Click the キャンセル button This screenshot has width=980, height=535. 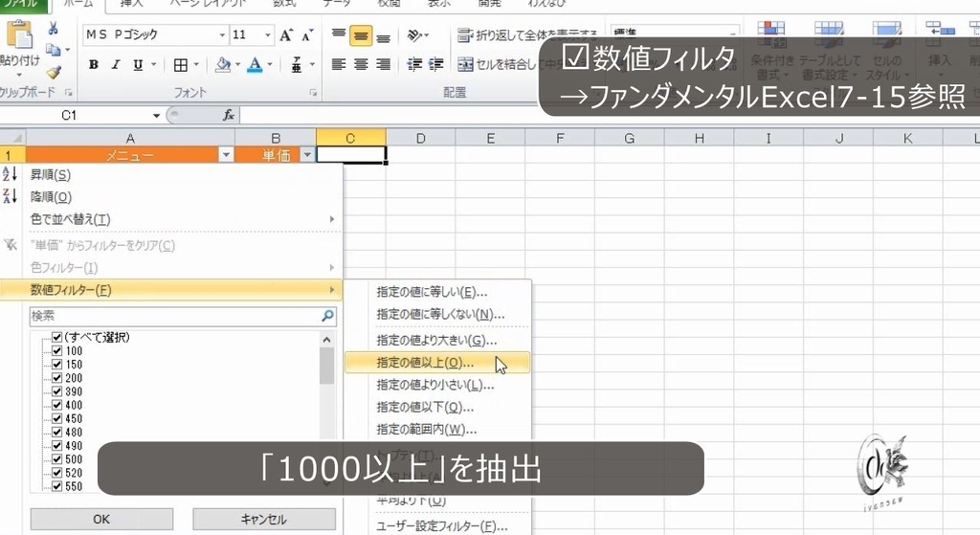tap(264, 520)
